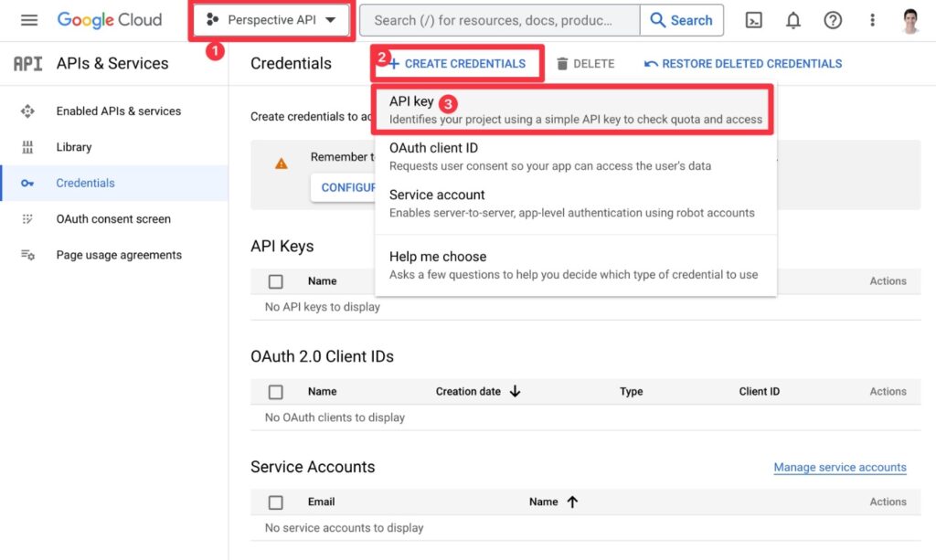Image resolution: width=936 pixels, height=560 pixels.
Task: Click the Delete trash button
Action: (x=585, y=64)
